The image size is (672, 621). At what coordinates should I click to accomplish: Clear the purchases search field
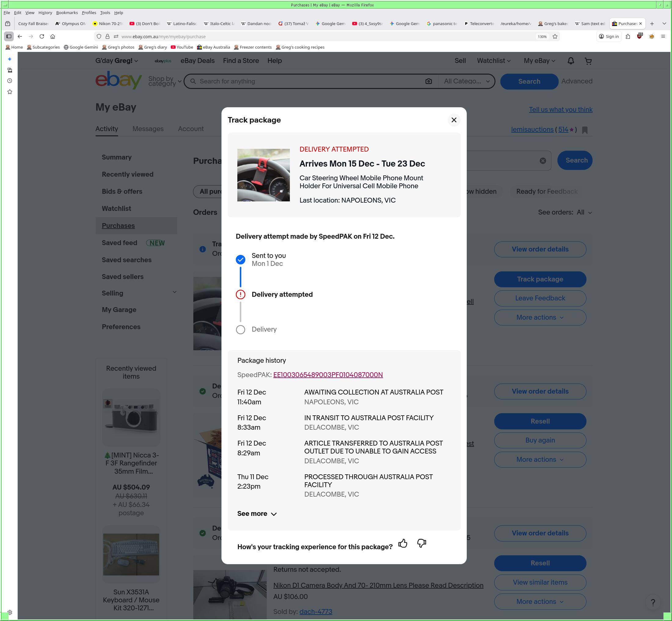click(543, 161)
